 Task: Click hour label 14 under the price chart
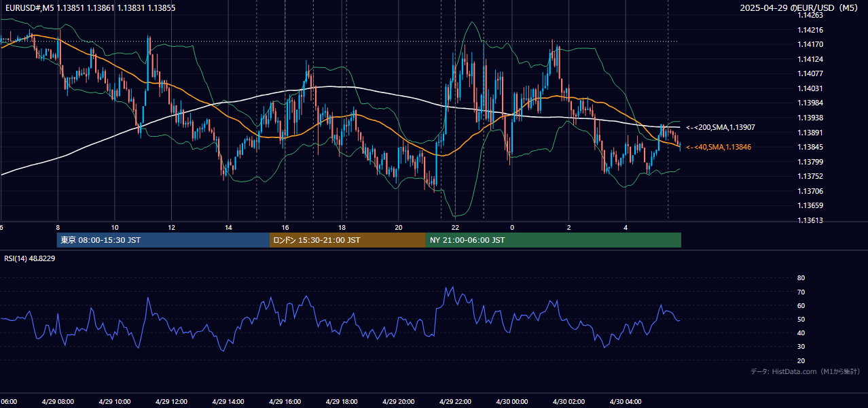click(x=228, y=227)
